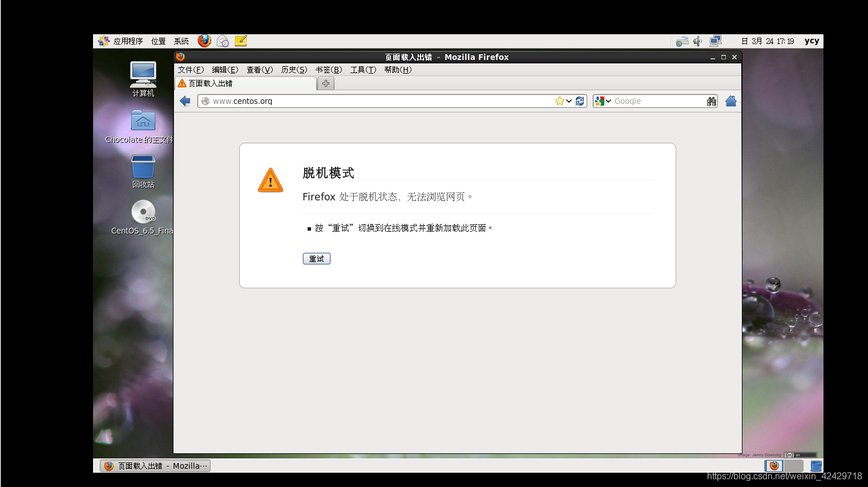The height and width of the screenshot is (487, 868).
Task: Select the 页面载入出错 tab
Action: click(245, 83)
